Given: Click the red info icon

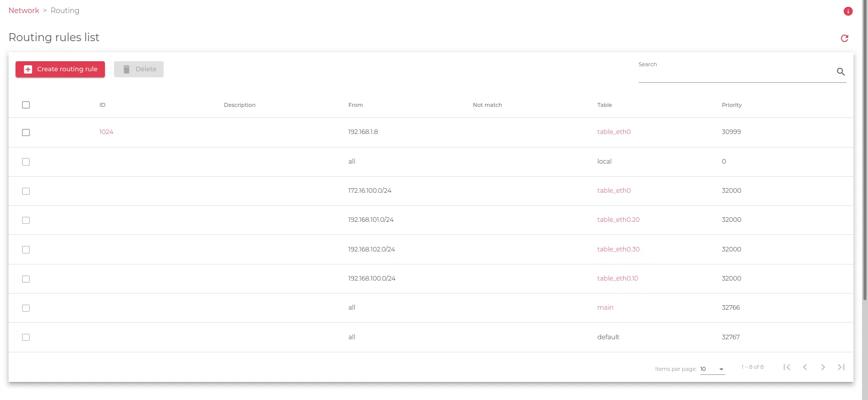Looking at the screenshot, I should click(x=848, y=11).
